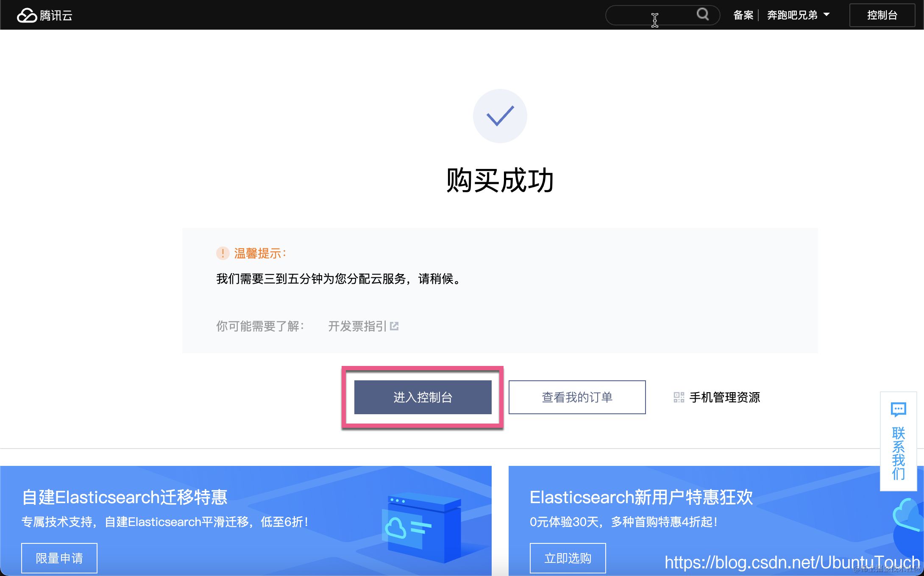924x576 pixels.
Task: Click the search magnifier icon
Action: tap(702, 14)
